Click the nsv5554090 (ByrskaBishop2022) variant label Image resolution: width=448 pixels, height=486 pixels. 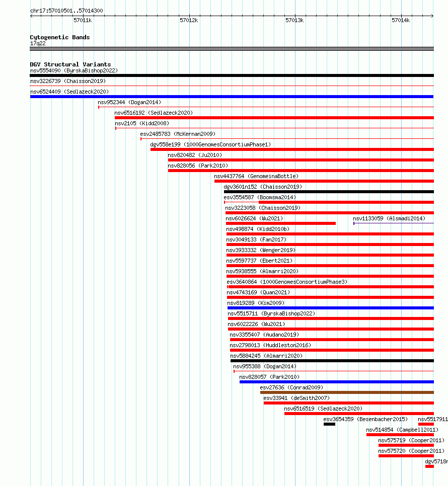pos(74,70)
